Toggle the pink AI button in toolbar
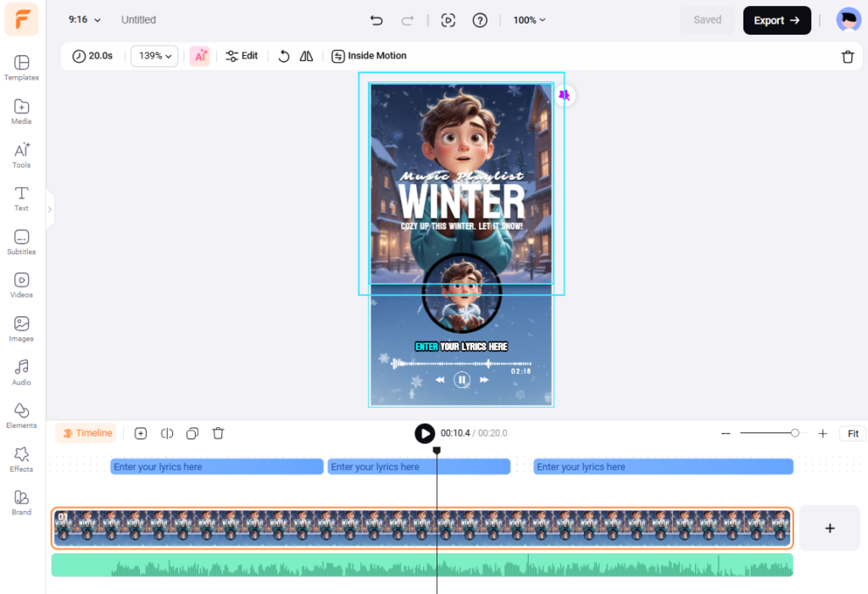868x594 pixels. 200,56
